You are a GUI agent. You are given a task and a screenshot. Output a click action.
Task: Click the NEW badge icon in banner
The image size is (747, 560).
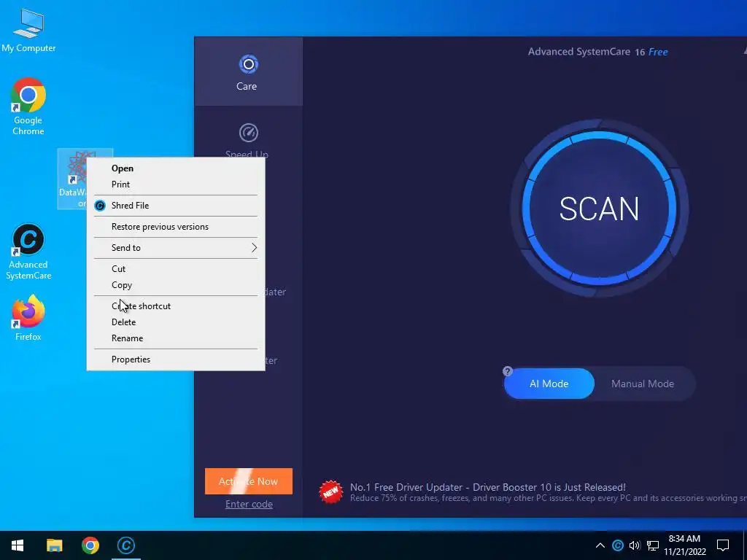(x=330, y=492)
